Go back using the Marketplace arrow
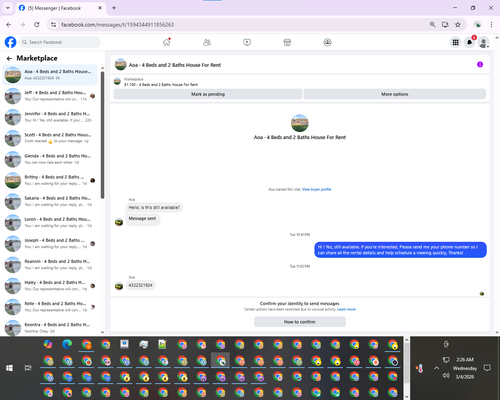 coord(9,59)
